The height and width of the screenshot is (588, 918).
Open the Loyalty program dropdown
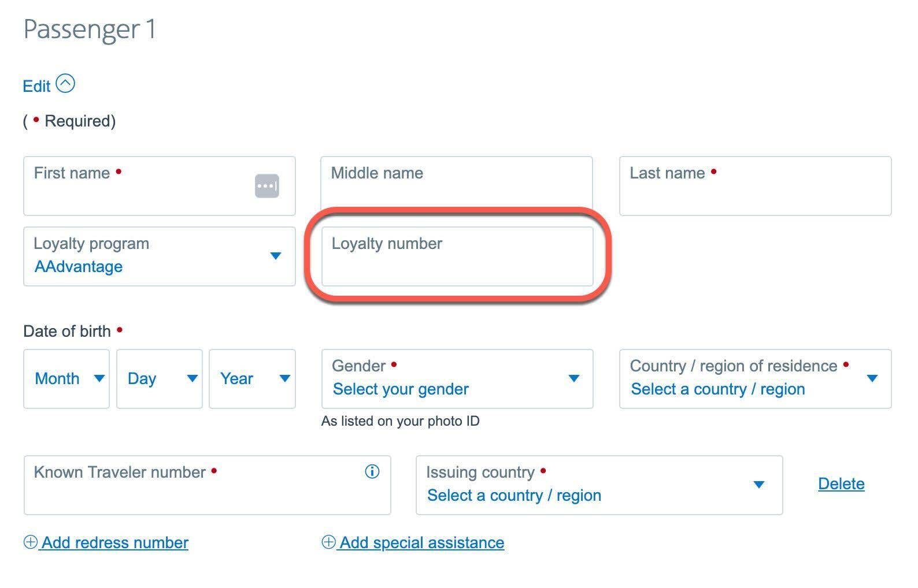click(159, 256)
